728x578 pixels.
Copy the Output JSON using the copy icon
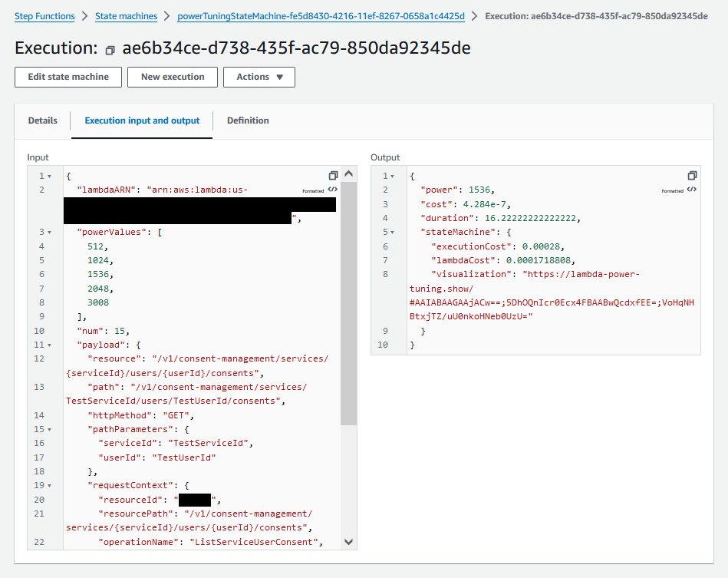coord(692,175)
